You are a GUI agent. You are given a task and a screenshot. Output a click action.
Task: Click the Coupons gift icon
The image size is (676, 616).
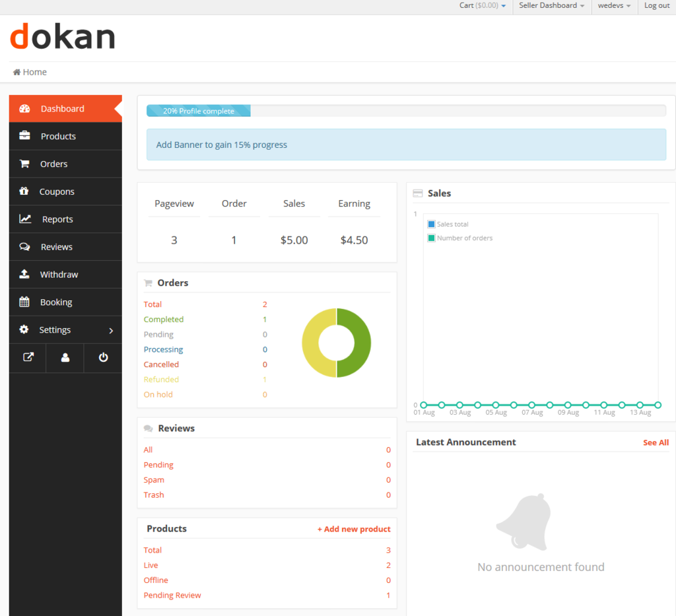(24, 191)
